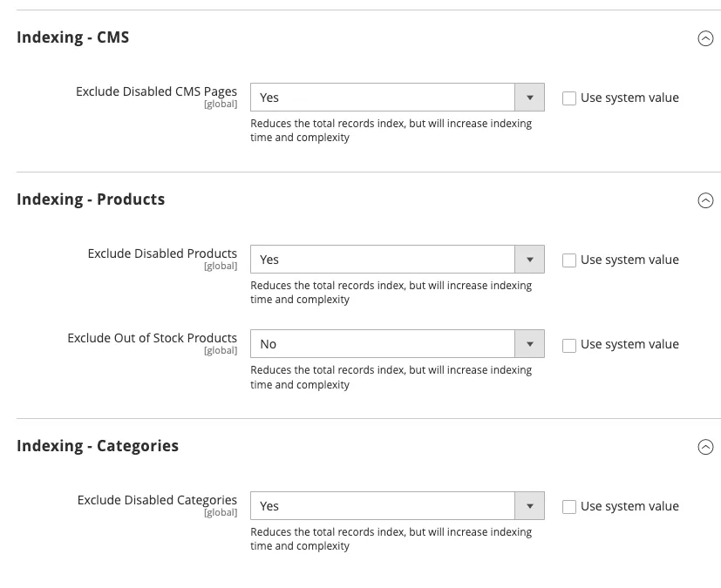
Task: Click the Indexing - Products heading
Action: pyautogui.click(x=91, y=199)
